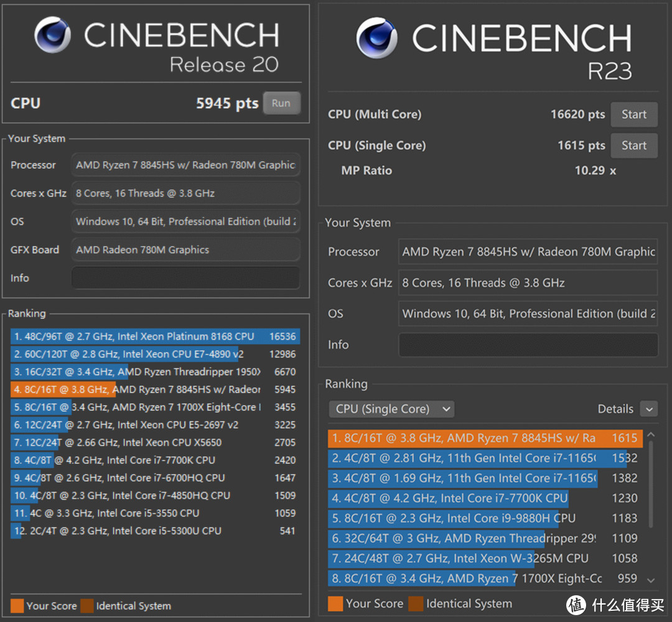
Task: Click the 1615 pts single core score
Action: [x=581, y=146]
